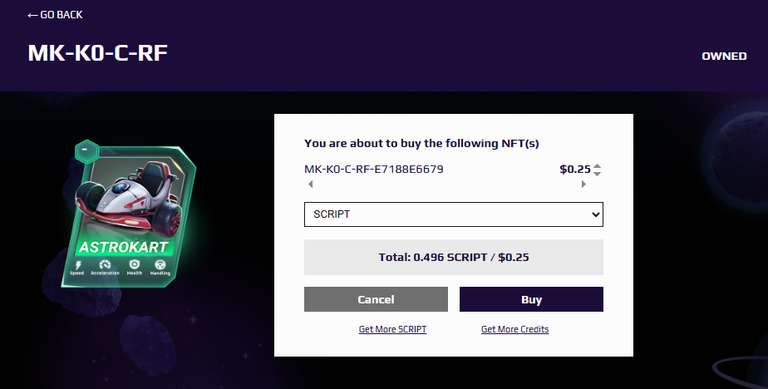The width and height of the screenshot is (768, 389).
Task: Click the Buy button
Action: click(531, 299)
